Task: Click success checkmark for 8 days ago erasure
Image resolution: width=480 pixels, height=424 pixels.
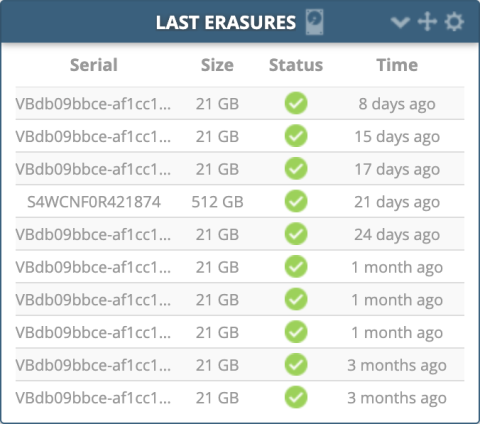Action: [x=296, y=103]
